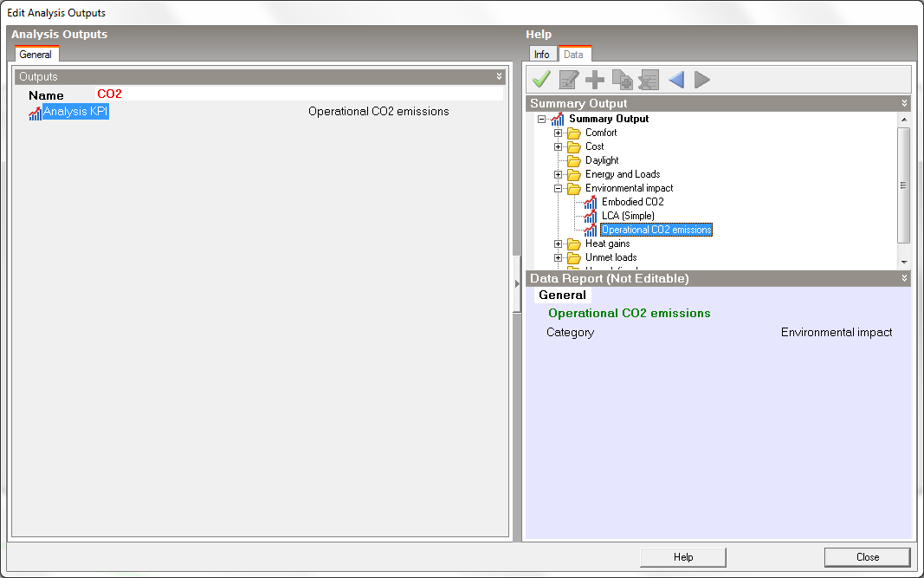This screenshot has width=924, height=578.
Task: Switch to the Info tab
Action: pos(541,55)
